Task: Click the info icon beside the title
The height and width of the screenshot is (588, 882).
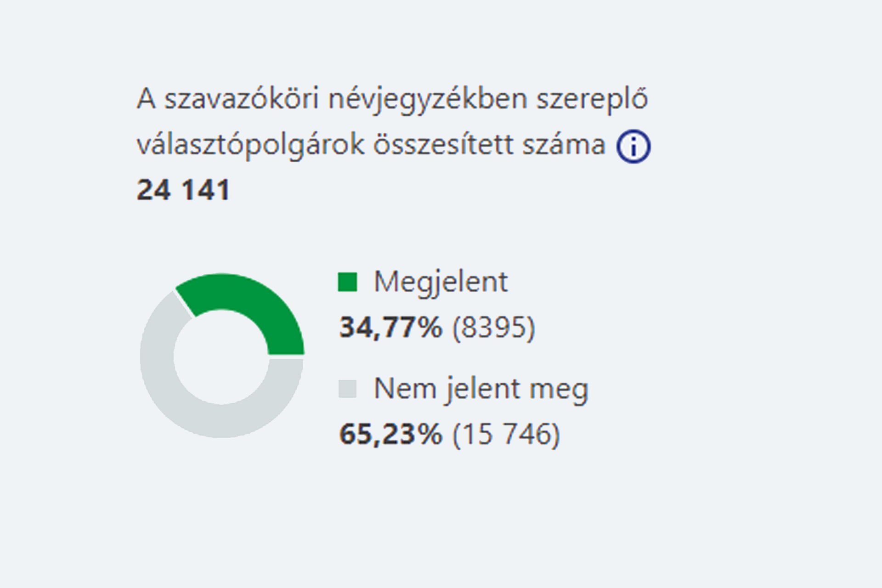Action: (633, 147)
